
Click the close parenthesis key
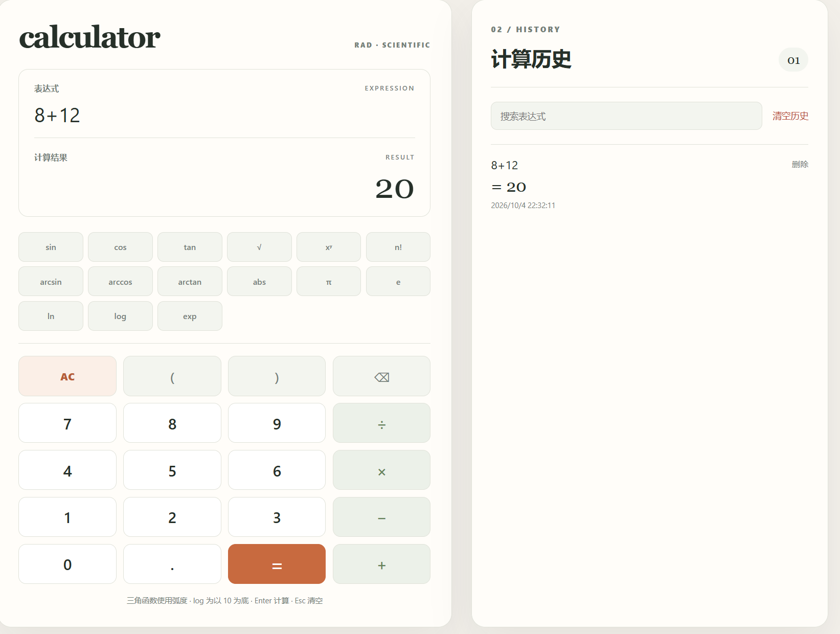pyautogui.click(x=277, y=376)
